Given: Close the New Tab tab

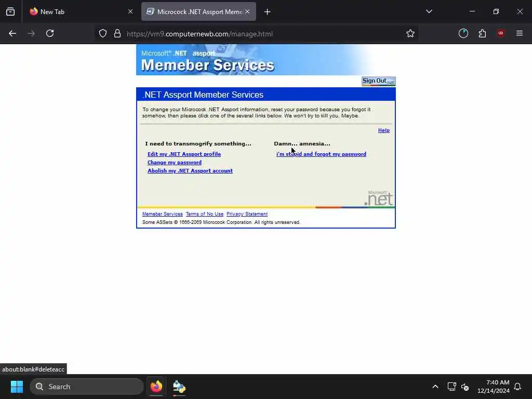Looking at the screenshot, I should point(130,11).
